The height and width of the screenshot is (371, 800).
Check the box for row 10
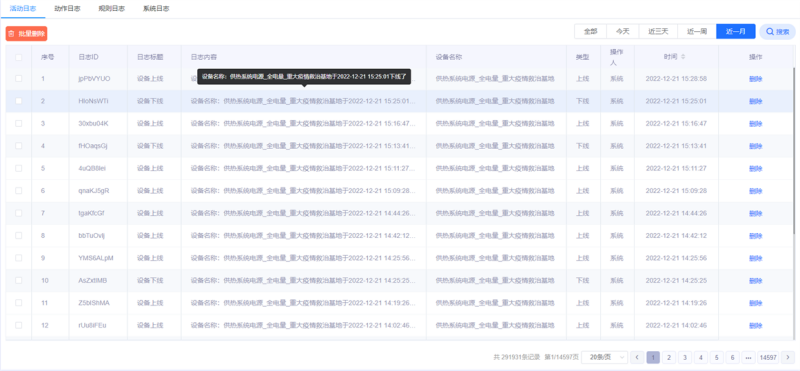[19, 281]
